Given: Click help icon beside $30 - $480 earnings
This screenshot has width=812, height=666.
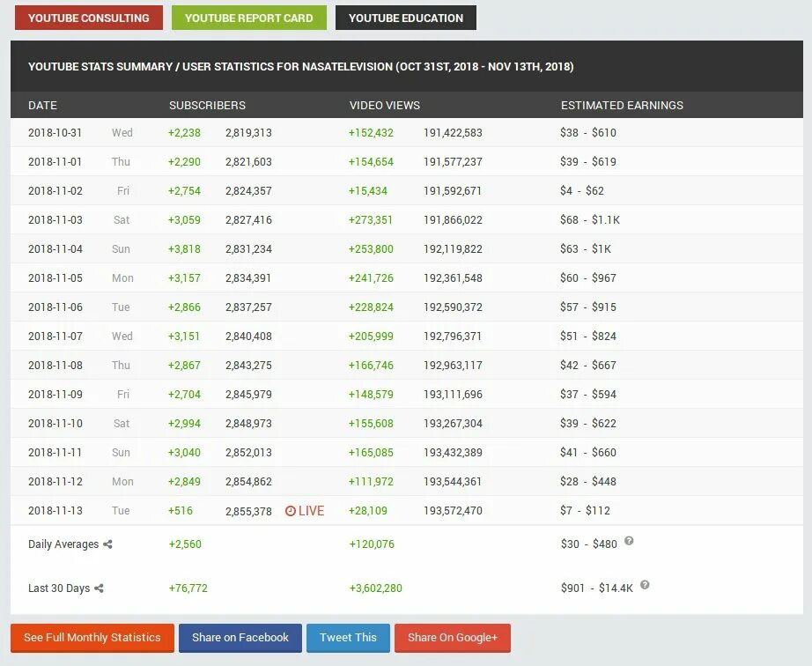Looking at the screenshot, I should (x=629, y=541).
